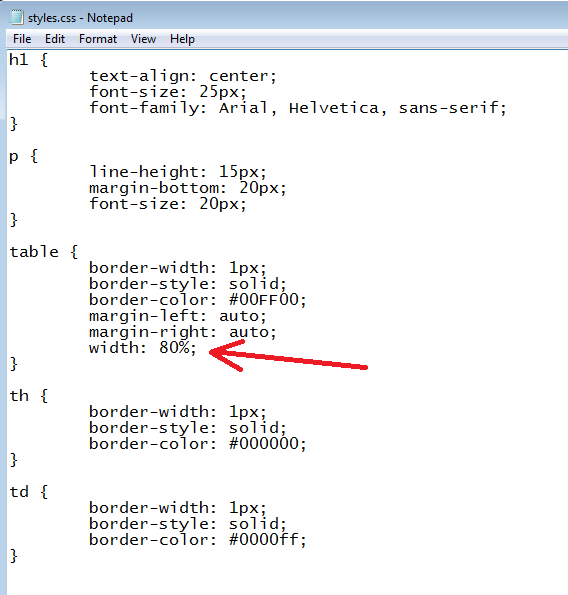Open the File menu
Viewport: 568px width, 595px height.
tap(22, 39)
